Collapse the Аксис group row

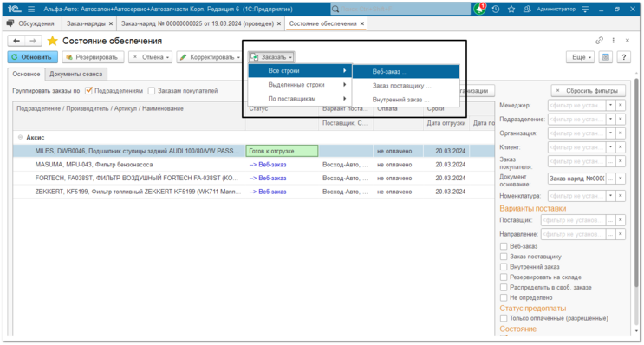[20, 137]
